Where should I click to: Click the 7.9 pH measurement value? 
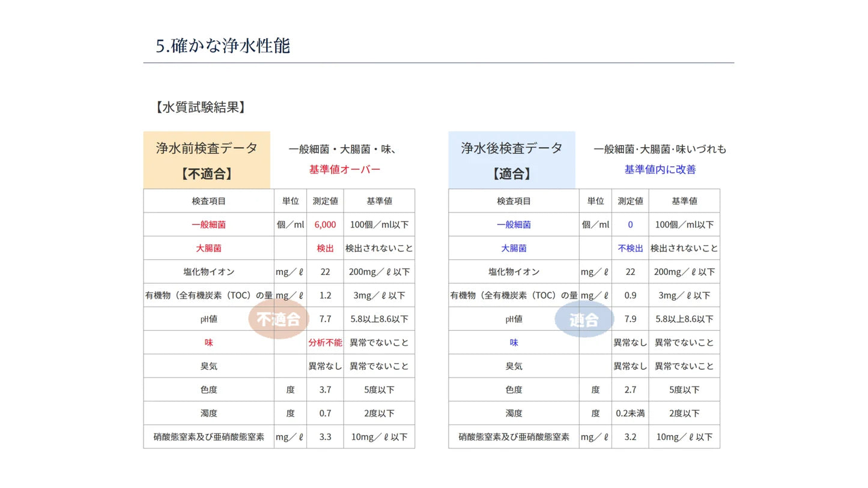click(x=630, y=319)
